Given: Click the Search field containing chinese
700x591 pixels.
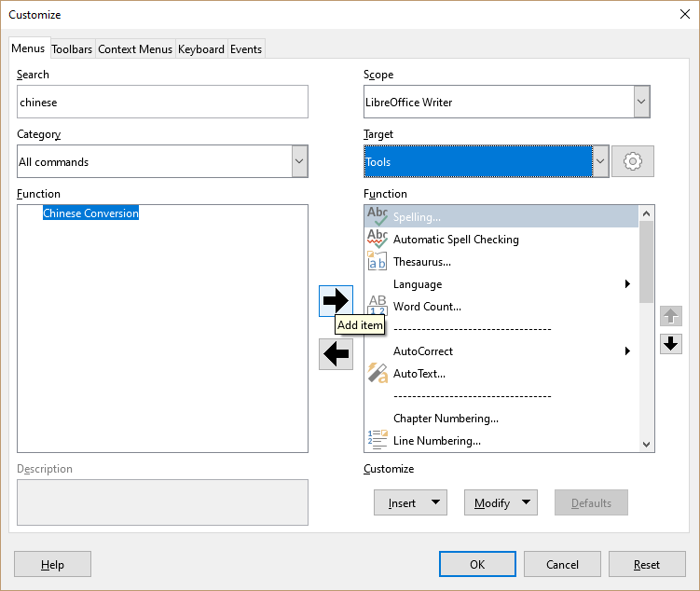Looking at the screenshot, I should (162, 103).
